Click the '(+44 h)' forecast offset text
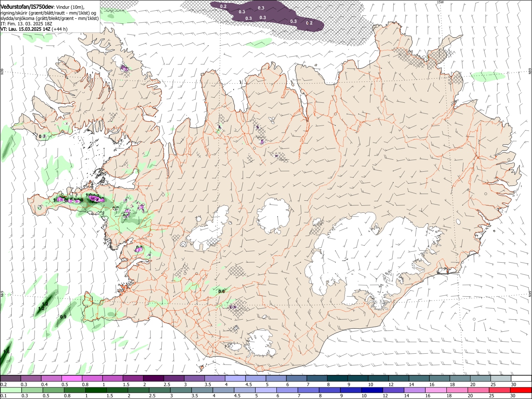Image resolution: width=532 pixels, height=399 pixels. coord(60,29)
